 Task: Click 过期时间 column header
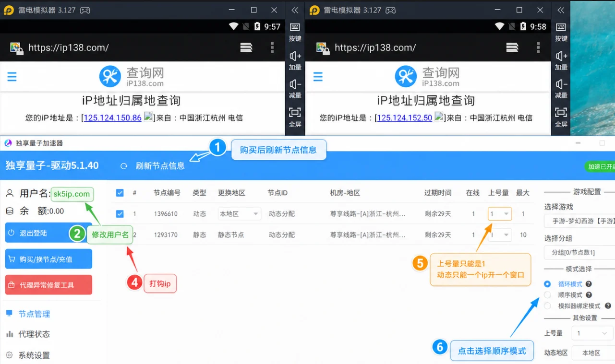pyautogui.click(x=438, y=193)
